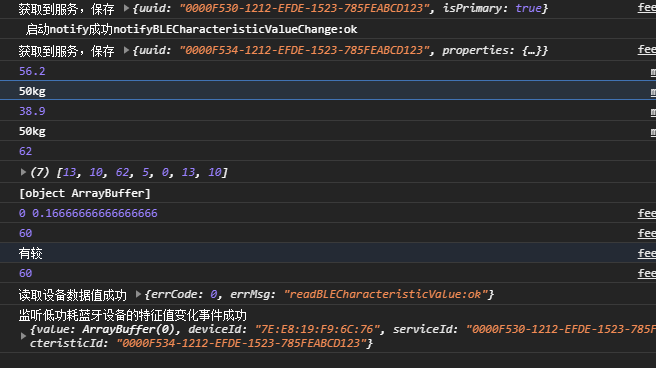Select the isPrimary true value

pos(528,8)
